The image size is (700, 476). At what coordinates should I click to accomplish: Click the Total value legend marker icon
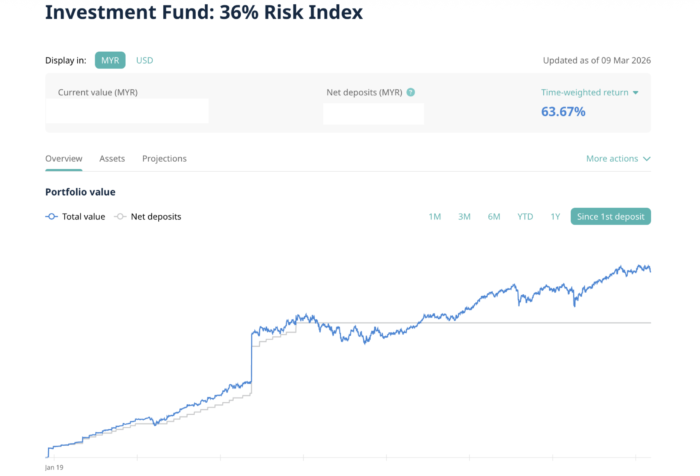point(52,216)
